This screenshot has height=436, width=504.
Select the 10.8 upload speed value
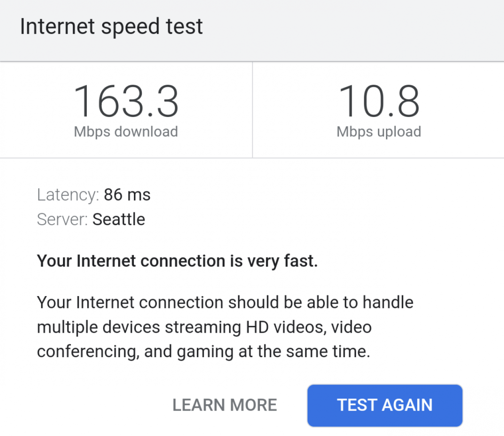coord(379,101)
